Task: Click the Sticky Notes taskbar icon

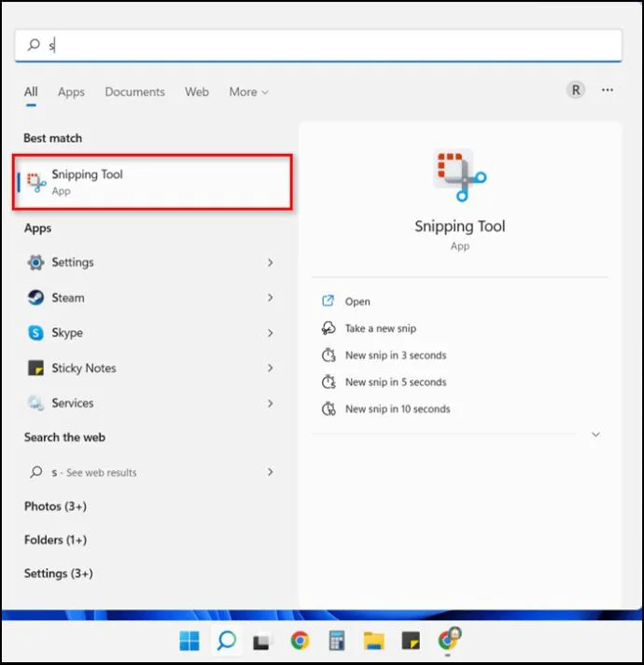Action: pos(411,641)
